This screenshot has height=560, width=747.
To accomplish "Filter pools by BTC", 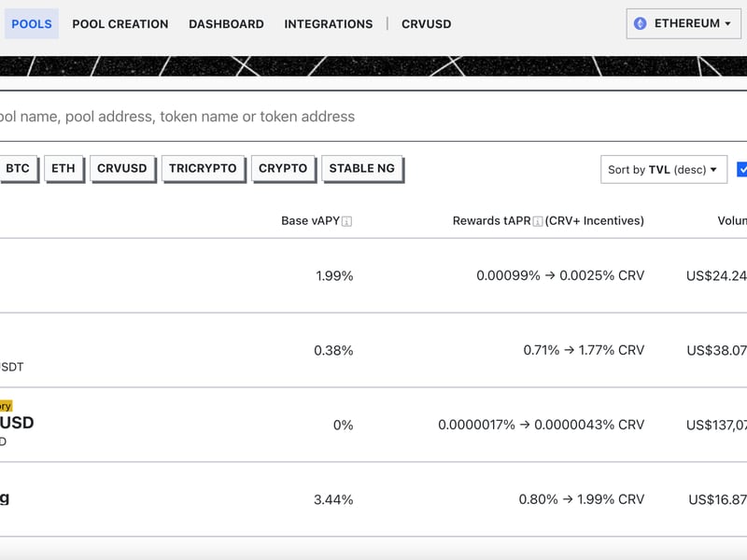I will coord(18,168).
